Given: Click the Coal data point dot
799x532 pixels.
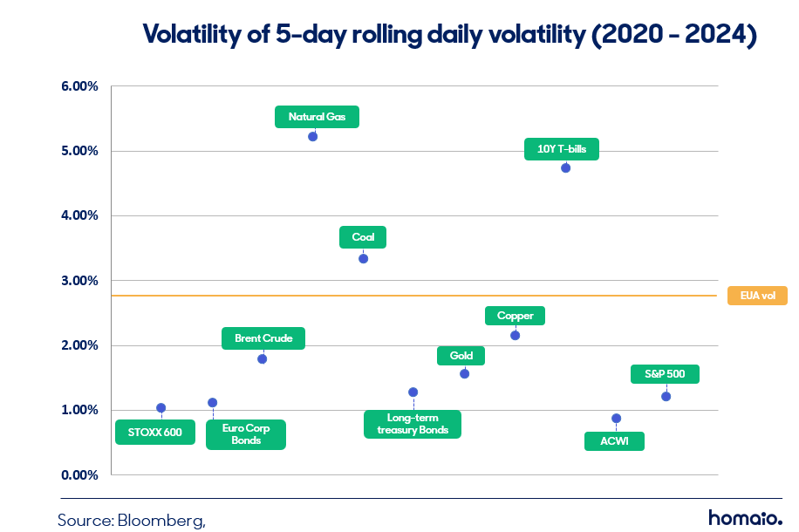Looking at the screenshot, I should (x=364, y=259).
